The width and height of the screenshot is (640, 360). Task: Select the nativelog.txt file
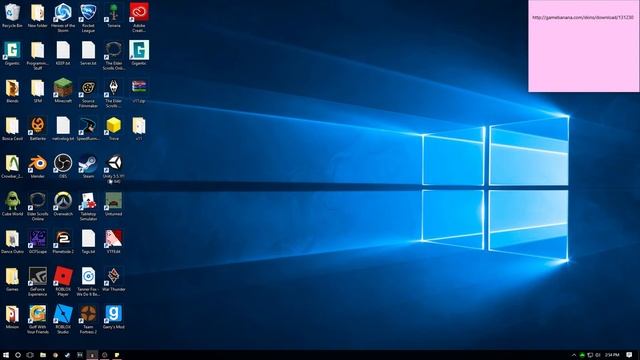(63, 129)
